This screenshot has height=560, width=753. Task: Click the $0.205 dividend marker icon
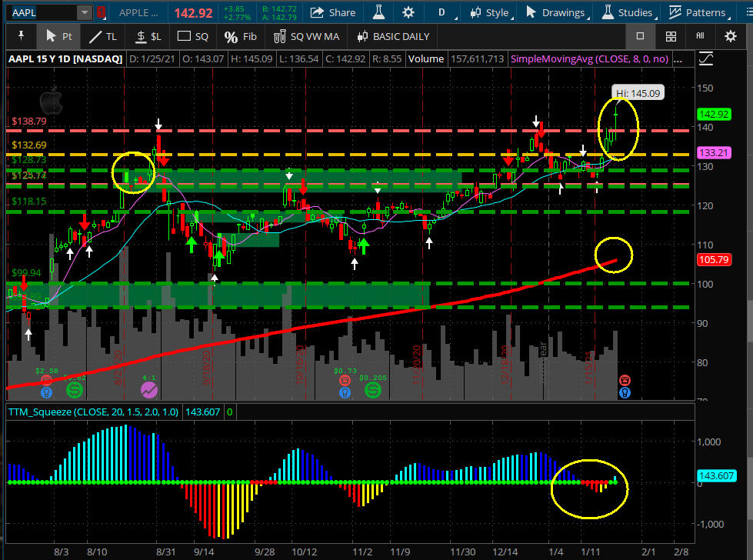(x=372, y=391)
